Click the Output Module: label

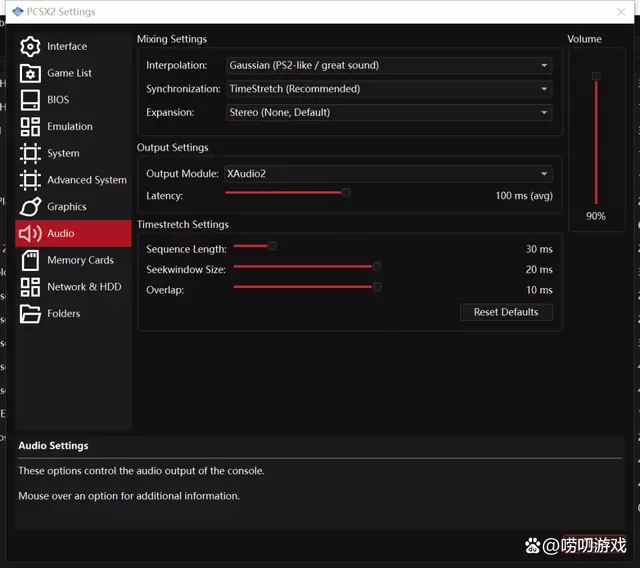[182, 174]
